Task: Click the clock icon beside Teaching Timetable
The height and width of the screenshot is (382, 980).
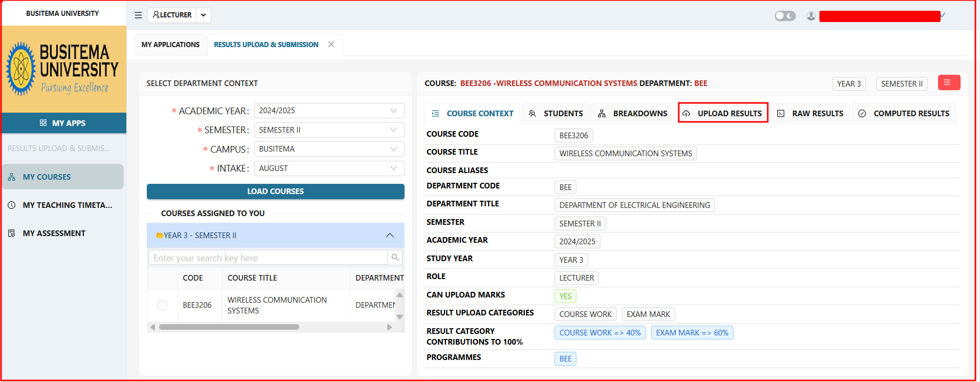Action: pos(12,205)
